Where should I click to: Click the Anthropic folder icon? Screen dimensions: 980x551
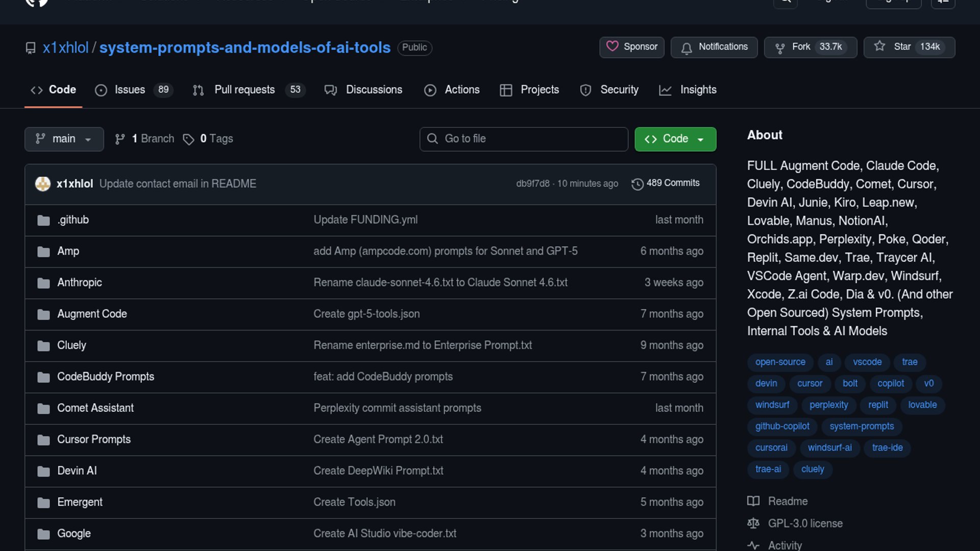[43, 283]
